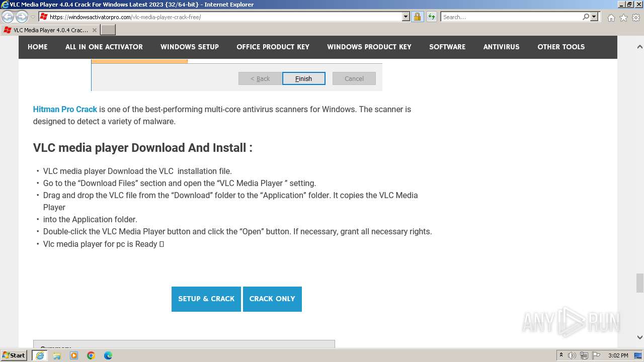Click the SETUP & CRACK button

pos(206,299)
